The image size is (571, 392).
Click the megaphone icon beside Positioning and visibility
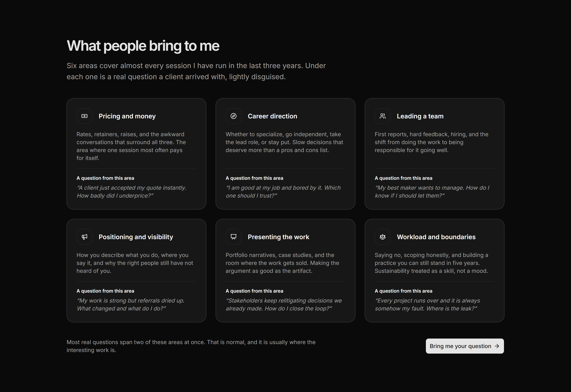pyautogui.click(x=84, y=237)
